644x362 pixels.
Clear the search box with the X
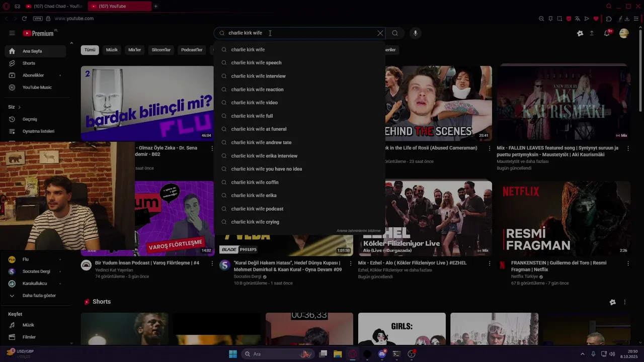tap(380, 33)
